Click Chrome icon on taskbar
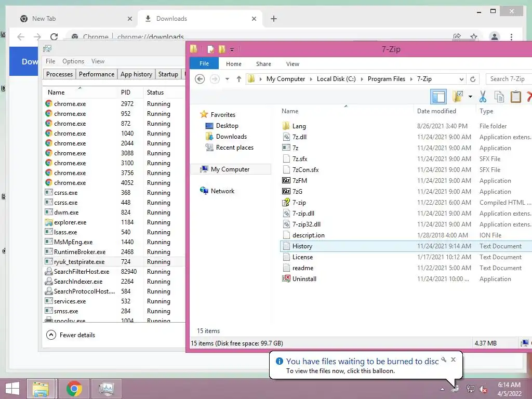 tap(74, 389)
